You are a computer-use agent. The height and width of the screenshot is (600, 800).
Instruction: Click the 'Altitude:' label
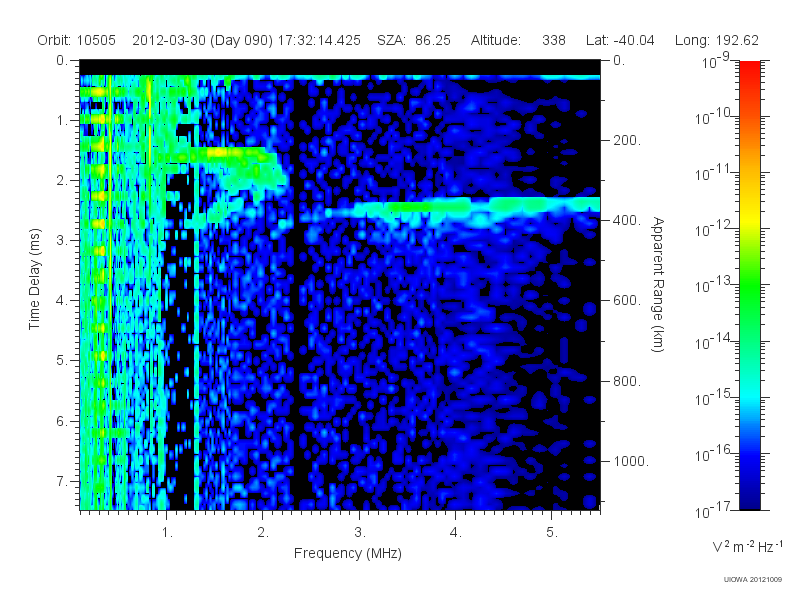[x=495, y=40]
